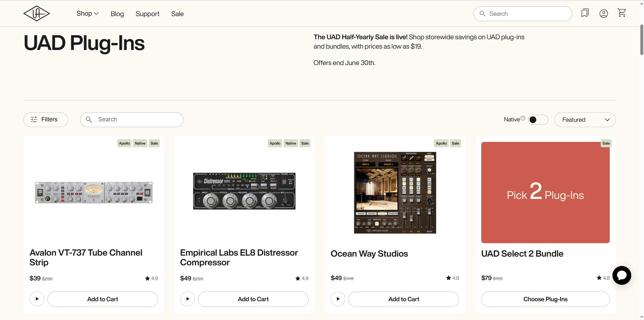Image resolution: width=644 pixels, height=320 pixels.
Task: Play the Empirical Labs Distressor preview
Action: pyautogui.click(x=188, y=299)
